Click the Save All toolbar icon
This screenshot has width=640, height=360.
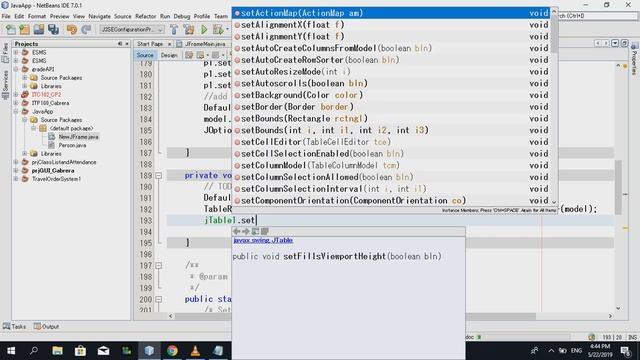click(x=53, y=29)
